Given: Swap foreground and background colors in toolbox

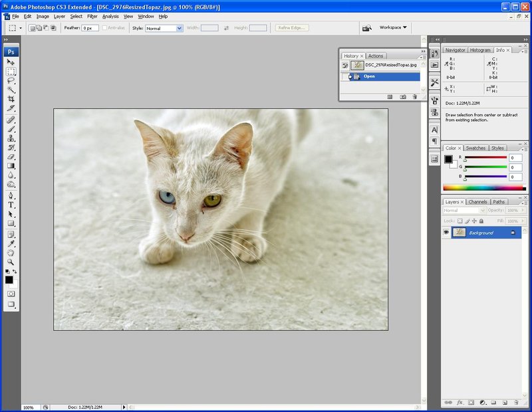Looking at the screenshot, I should tap(15, 271).
